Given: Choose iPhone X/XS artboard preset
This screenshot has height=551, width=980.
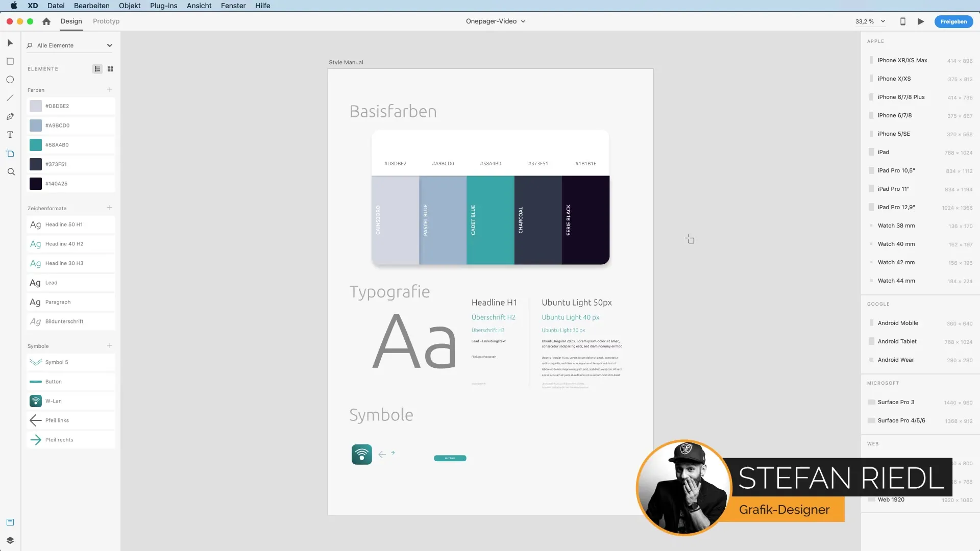Looking at the screenshot, I should [x=920, y=79].
